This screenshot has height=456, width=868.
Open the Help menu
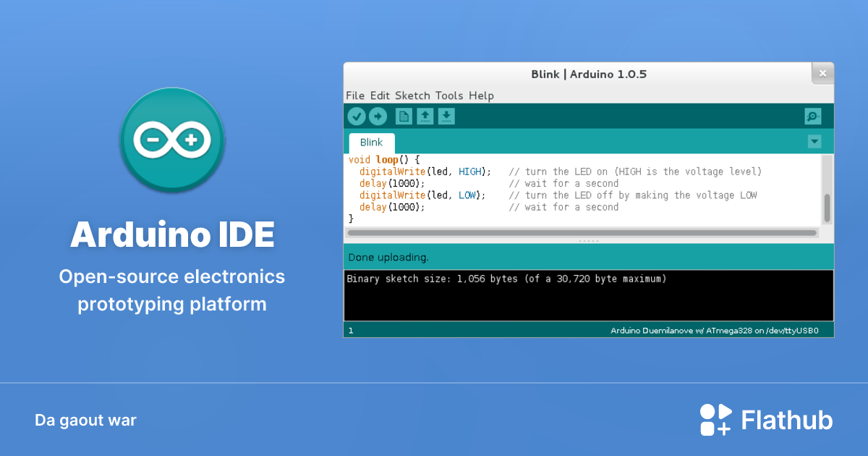tap(480, 95)
